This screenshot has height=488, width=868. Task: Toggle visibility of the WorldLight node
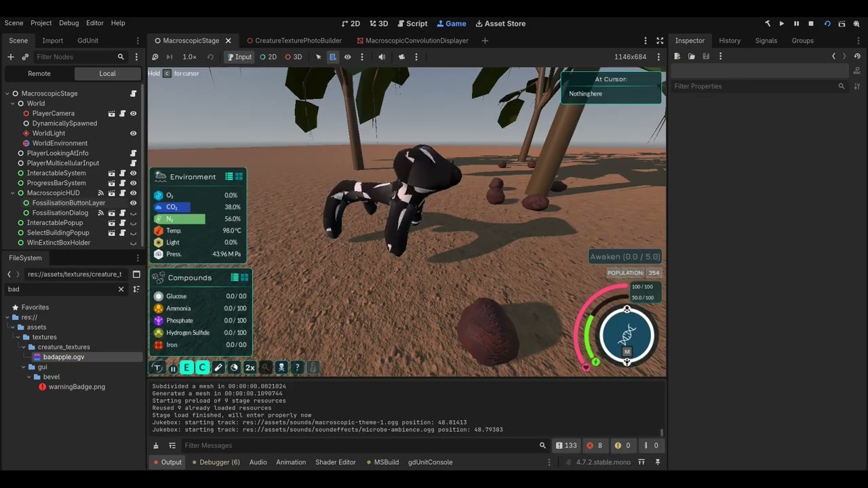(134, 134)
